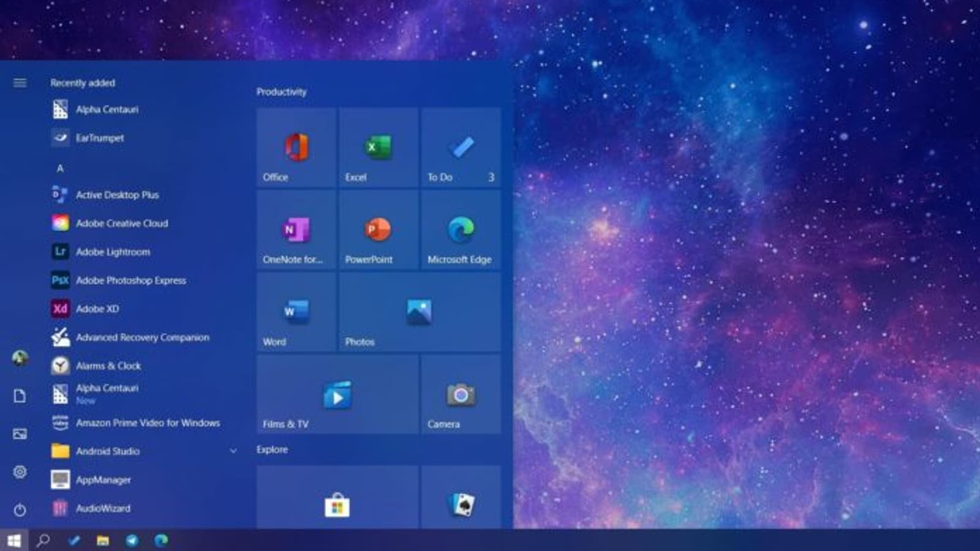This screenshot has width=980, height=551.
Task: Click the Power button icon
Action: coord(20,510)
